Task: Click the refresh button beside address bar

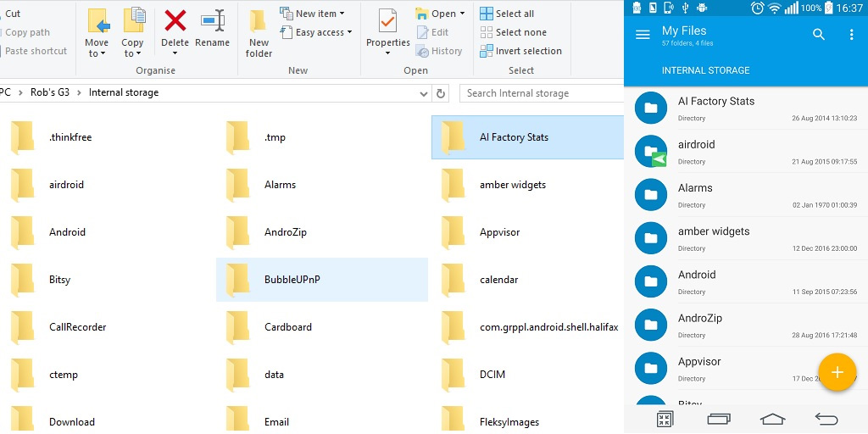Action: click(441, 93)
